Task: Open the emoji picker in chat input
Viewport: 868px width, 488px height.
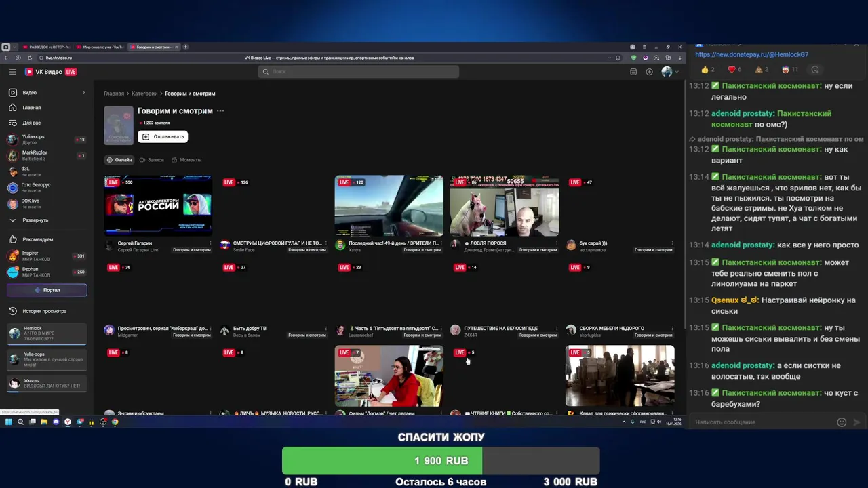Action: pos(842,422)
